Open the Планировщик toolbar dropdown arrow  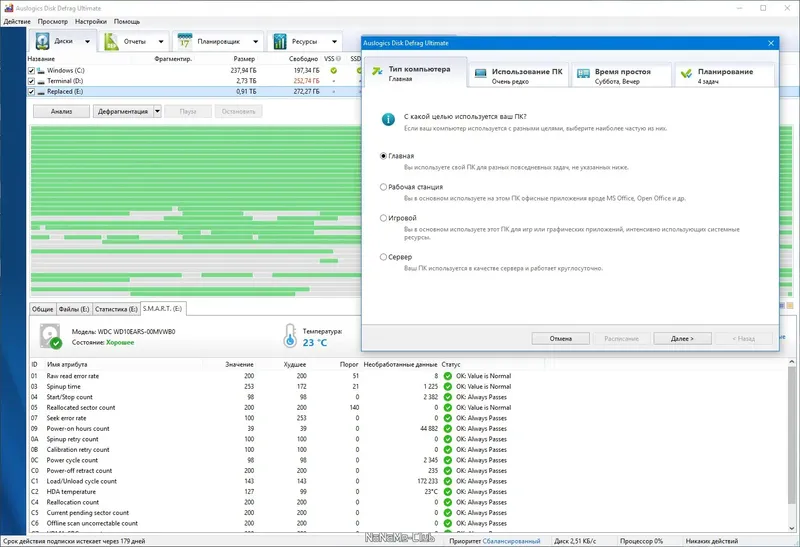coord(255,42)
